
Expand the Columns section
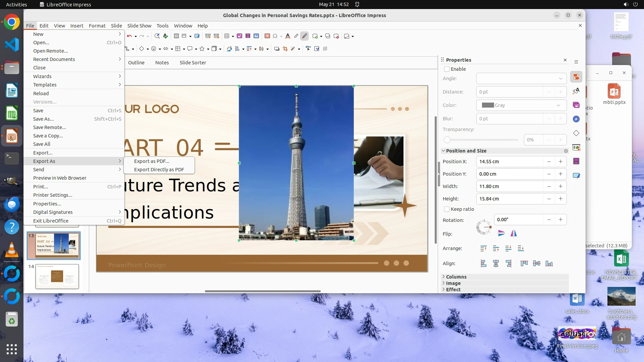(x=456, y=277)
